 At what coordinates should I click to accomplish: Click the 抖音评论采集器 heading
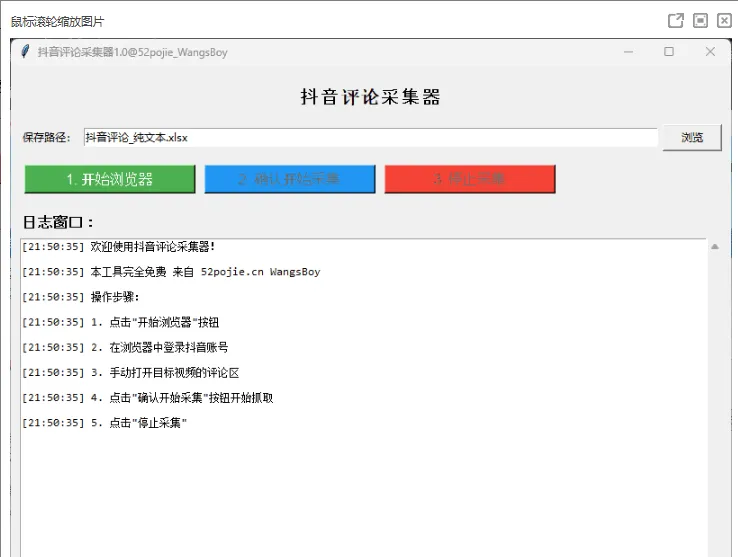click(x=370, y=97)
